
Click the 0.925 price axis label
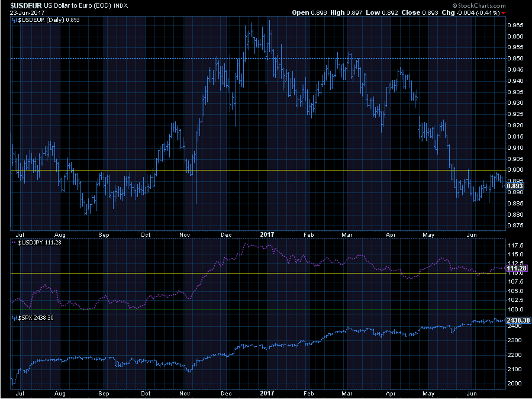click(515, 114)
